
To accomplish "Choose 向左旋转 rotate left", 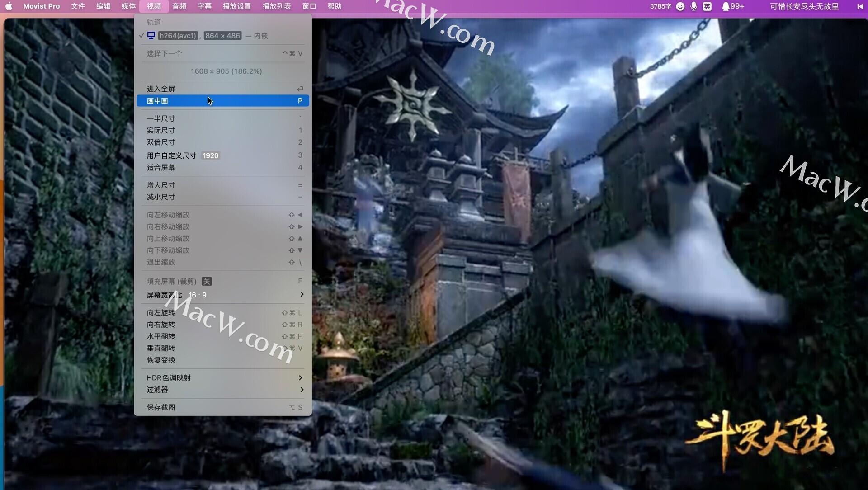I will pyautogui.click(x=223, y=313).
